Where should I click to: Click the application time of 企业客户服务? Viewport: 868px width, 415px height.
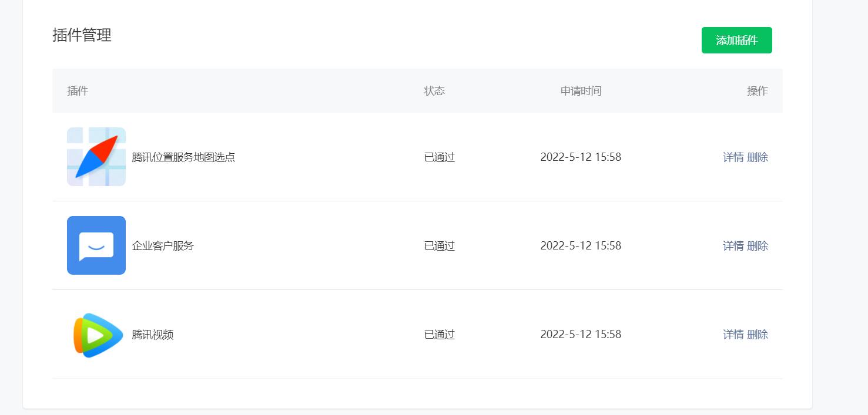click(581, 246)
